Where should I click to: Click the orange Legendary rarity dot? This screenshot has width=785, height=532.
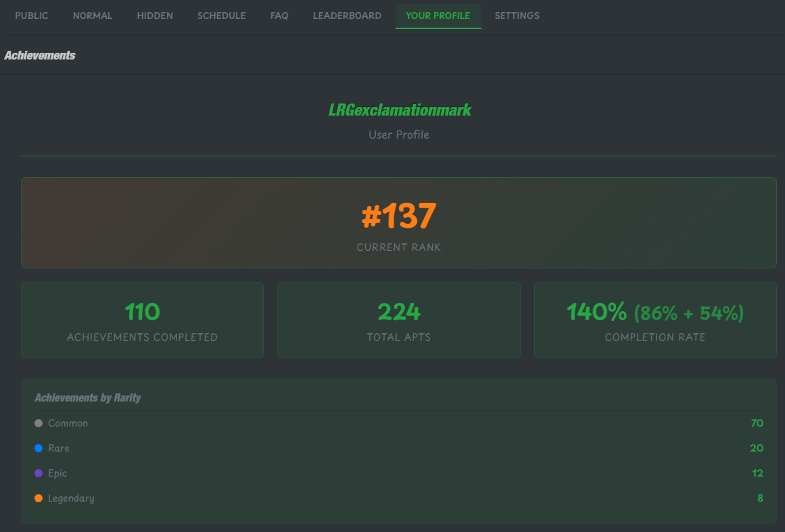coord(39,498)
